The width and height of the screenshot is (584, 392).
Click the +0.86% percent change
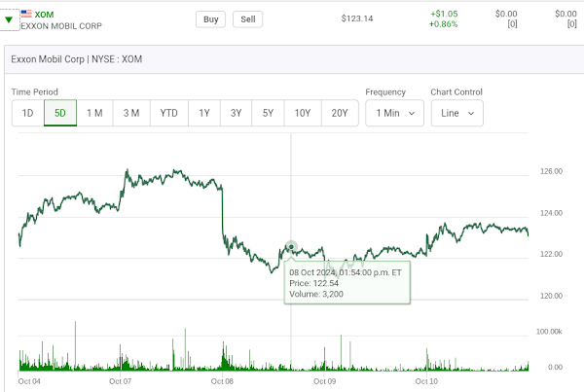[443, 24]
